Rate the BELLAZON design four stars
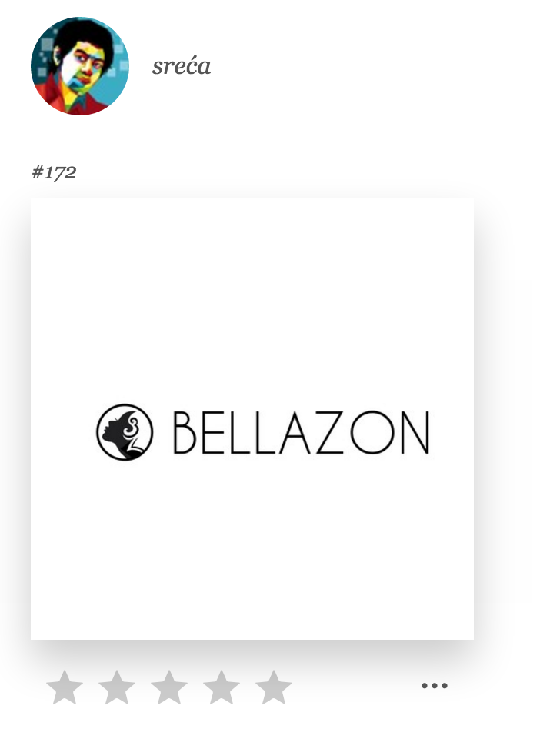This screenshot has height=749, width=560. (222, 687)
